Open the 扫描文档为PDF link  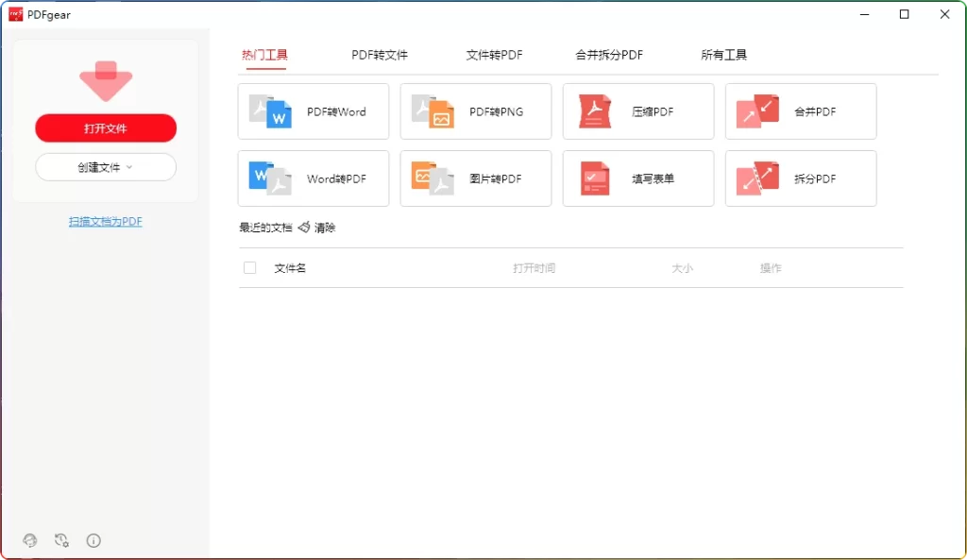coord(105,220)
